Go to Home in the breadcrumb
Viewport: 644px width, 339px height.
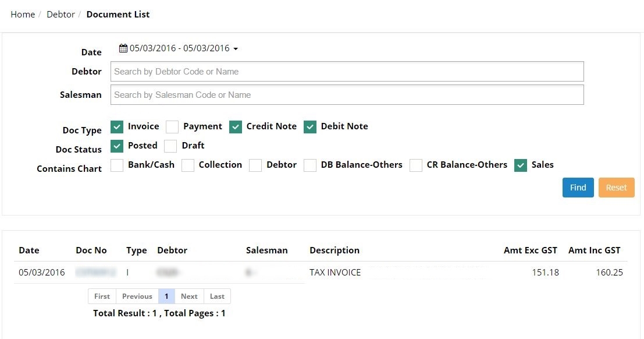(x=23, y=15)
